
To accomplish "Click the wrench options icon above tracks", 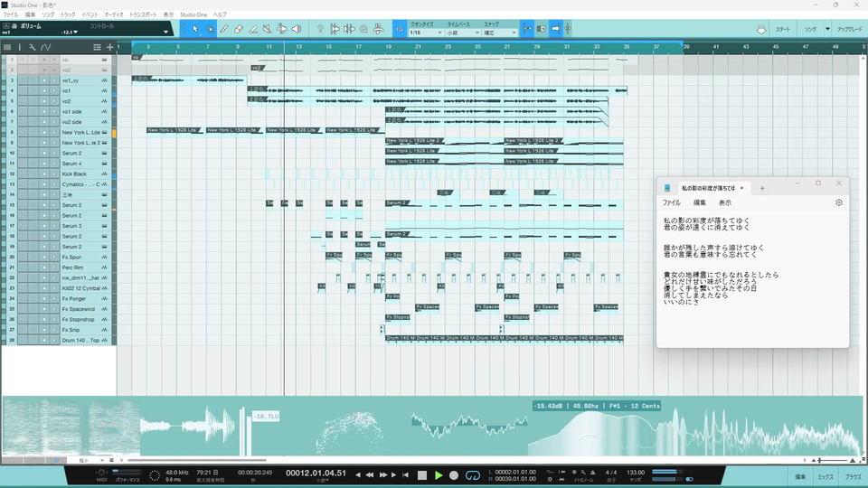I will click(33, 47).
